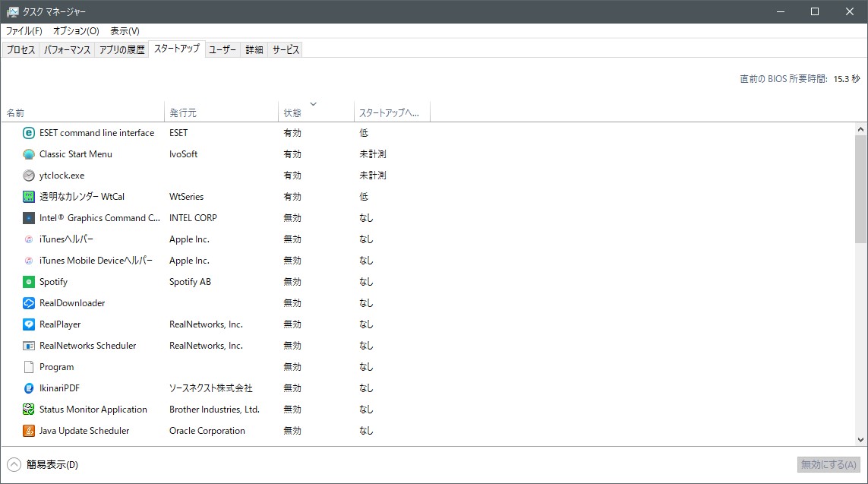
Task: Click the ソースネクスト株式会社 publisher cell
Action: (211, 388)
